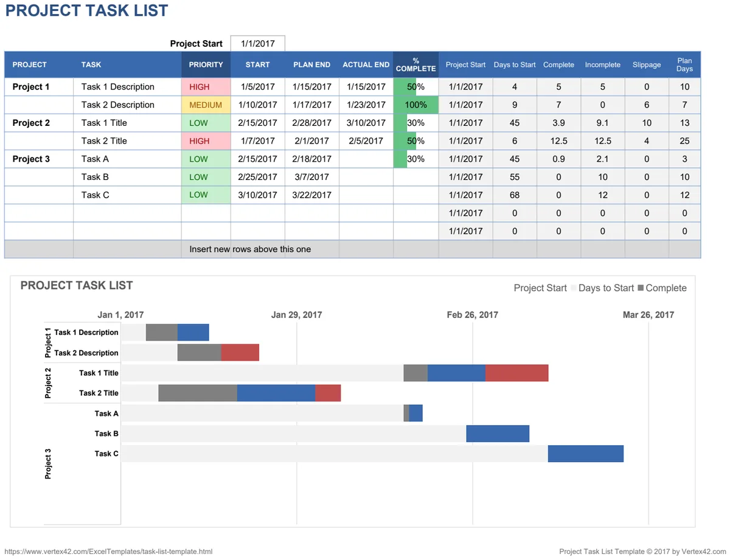The height and width of the screenshot is (560, 730).
Task: Click red slippage bar for Task 1 Title
Action: click(517, 373)
